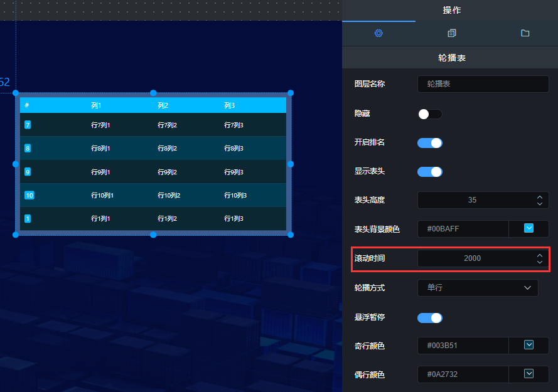
Task: Click the 轮播表 panel heading
Action: tap(451, 58)
